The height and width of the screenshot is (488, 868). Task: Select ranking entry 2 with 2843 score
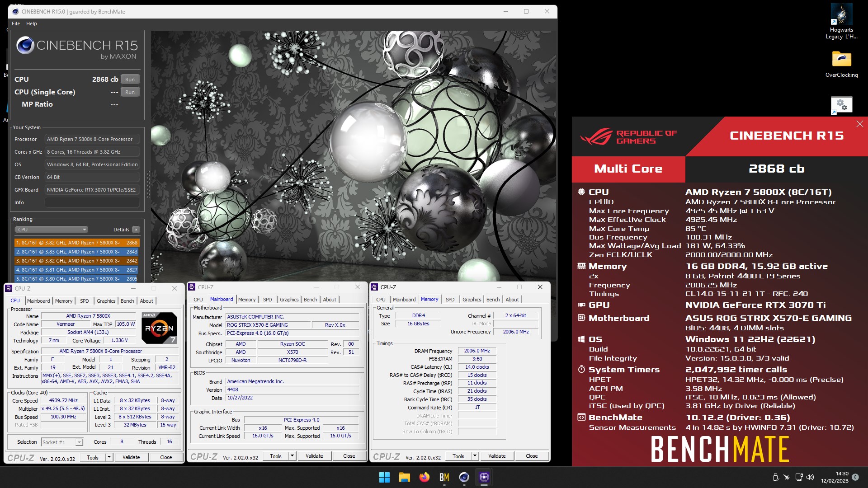coord(76,252)
